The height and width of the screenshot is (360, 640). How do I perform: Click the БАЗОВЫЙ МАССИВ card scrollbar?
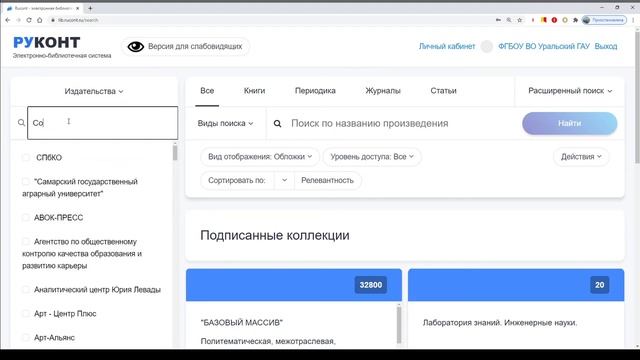[x=399, y=325]
